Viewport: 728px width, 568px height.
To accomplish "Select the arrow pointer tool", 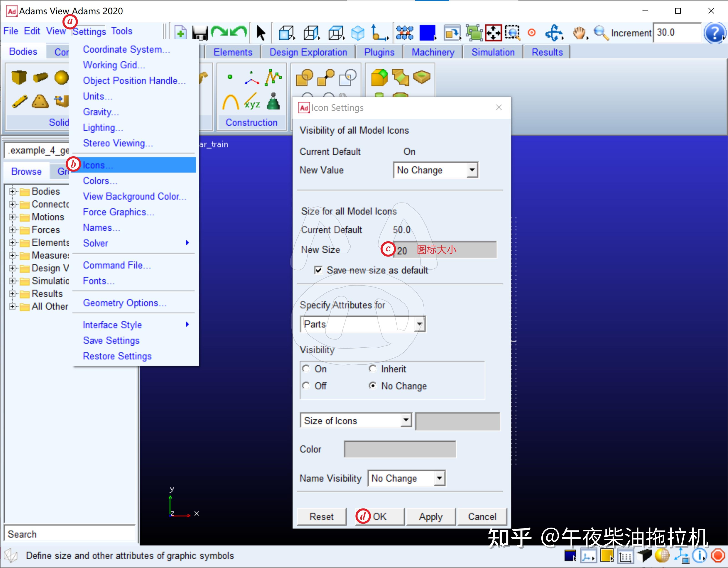I will 261,33.
